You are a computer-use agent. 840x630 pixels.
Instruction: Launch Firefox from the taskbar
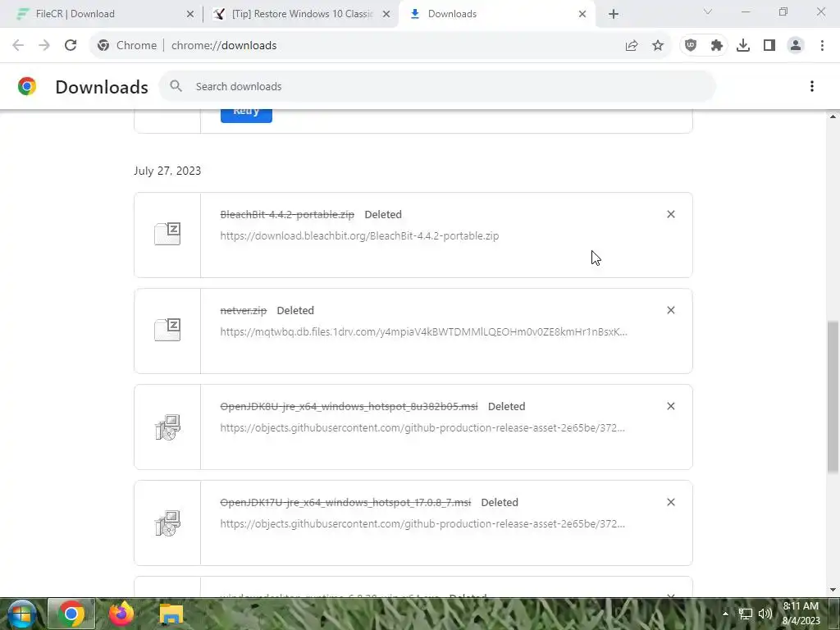coord(121,614)
